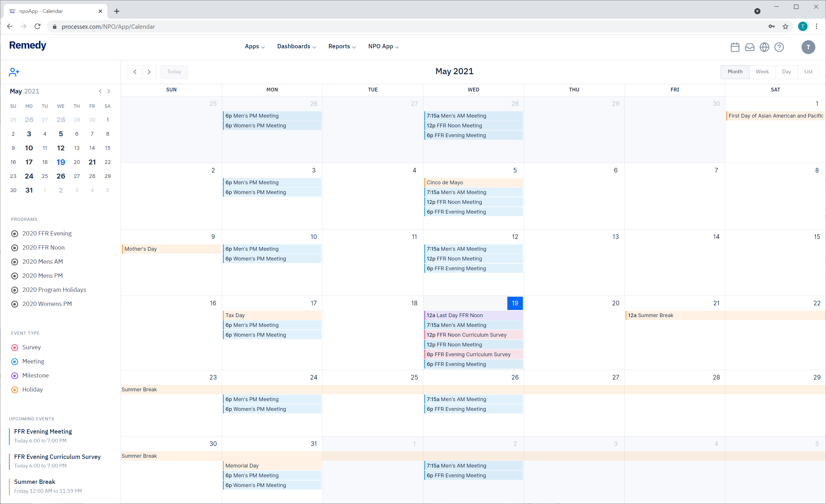Expand the Apps dropdown menu

[255, 47]
